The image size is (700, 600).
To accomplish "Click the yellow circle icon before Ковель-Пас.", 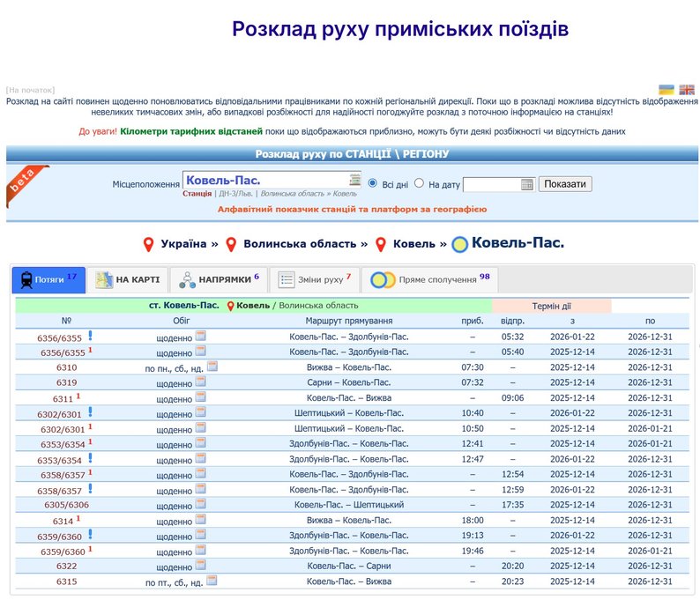I will [x=460, y=244].
